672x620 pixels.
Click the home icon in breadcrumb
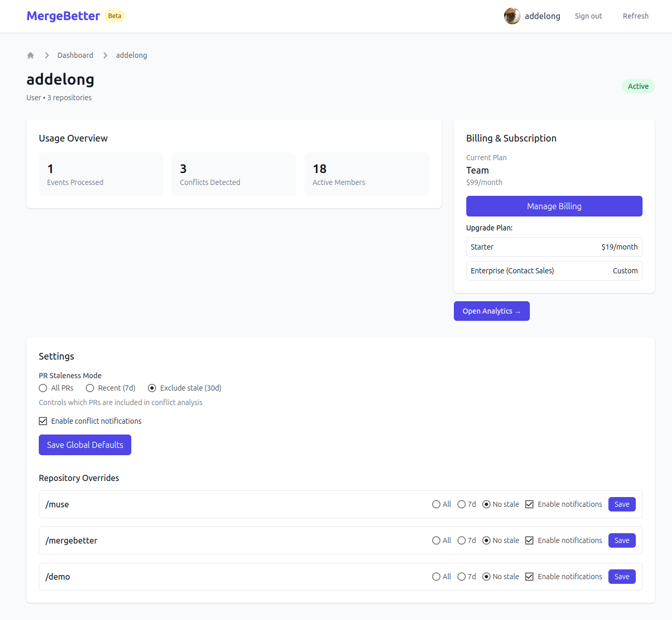tap(30, 55)
